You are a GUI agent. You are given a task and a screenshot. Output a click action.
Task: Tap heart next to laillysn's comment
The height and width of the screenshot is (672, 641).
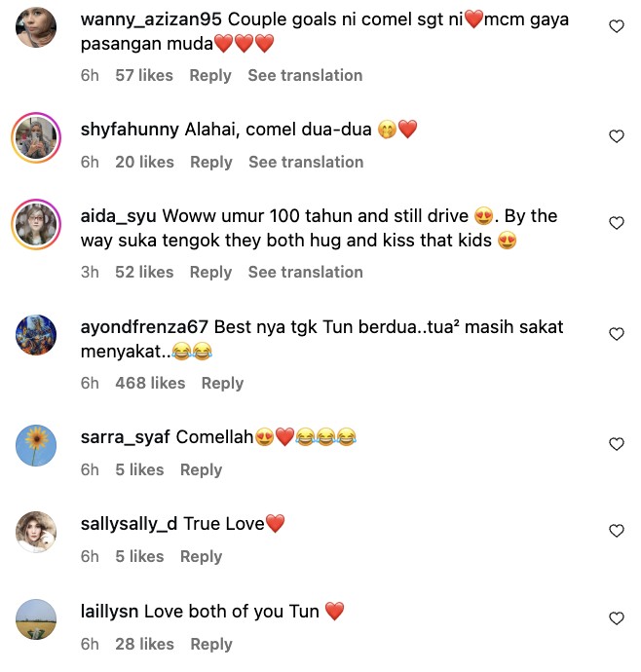pyautogui.click(x=616, y=618)
